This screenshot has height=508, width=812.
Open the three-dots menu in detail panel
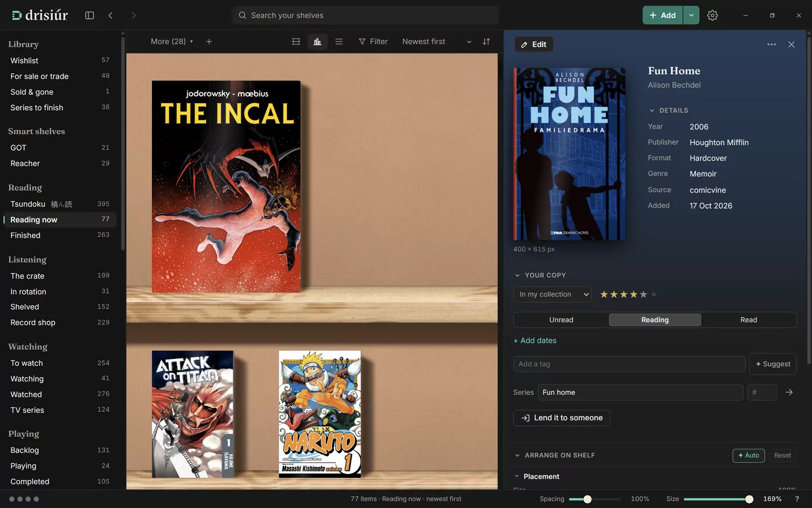(x=771, y=44)
